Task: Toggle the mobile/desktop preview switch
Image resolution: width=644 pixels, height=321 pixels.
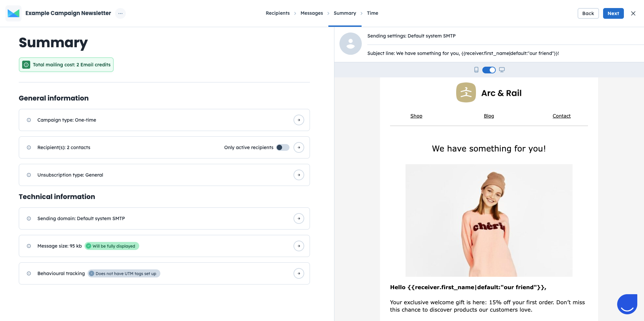Action: [489, 70]
